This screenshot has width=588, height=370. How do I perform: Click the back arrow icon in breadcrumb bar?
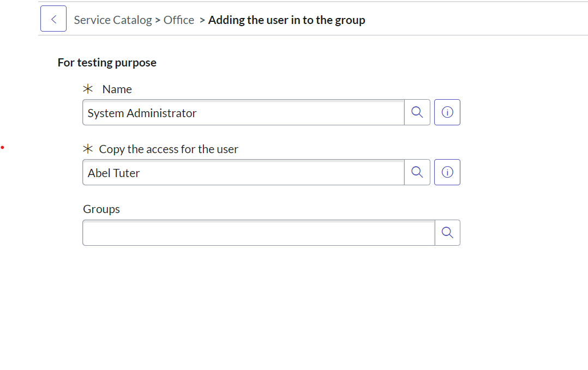53,18
